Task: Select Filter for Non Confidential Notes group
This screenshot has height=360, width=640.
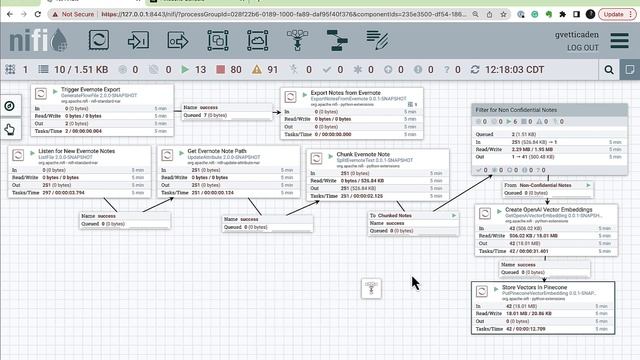Action: point(549,139)
